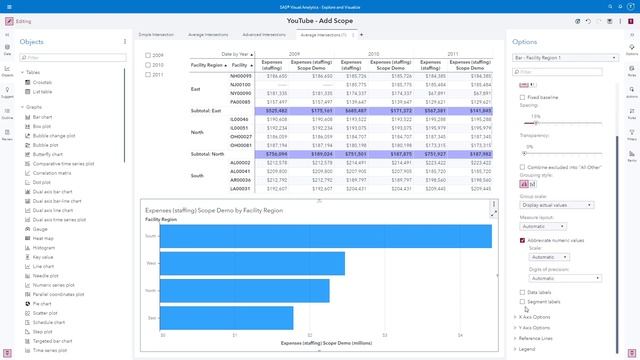
Task: Open the Rules pane icon in right rail
Action: coord(632,113)
